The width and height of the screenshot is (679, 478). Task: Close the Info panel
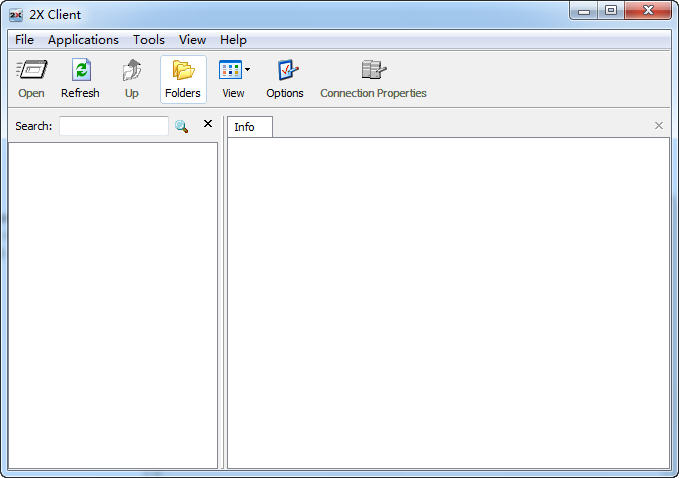(658, 125)
